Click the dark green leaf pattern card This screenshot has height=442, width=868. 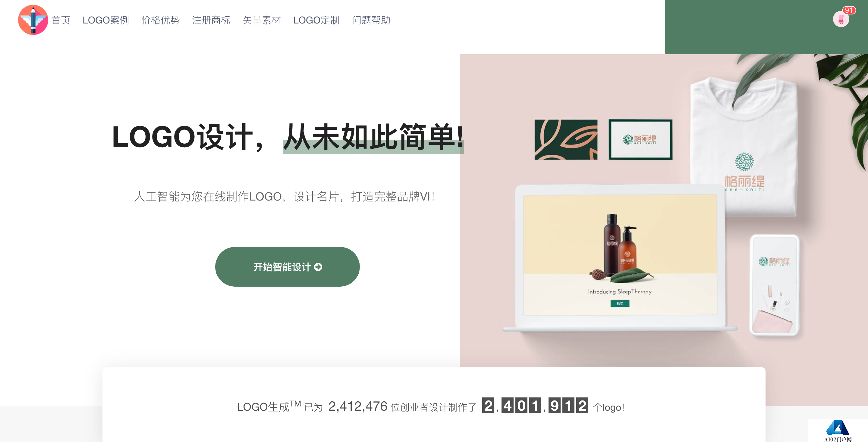coord(566,139)
